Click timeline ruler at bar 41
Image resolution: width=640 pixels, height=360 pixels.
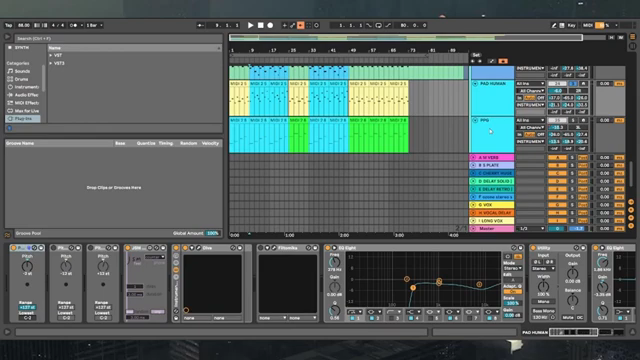click(x=333, y=50)
